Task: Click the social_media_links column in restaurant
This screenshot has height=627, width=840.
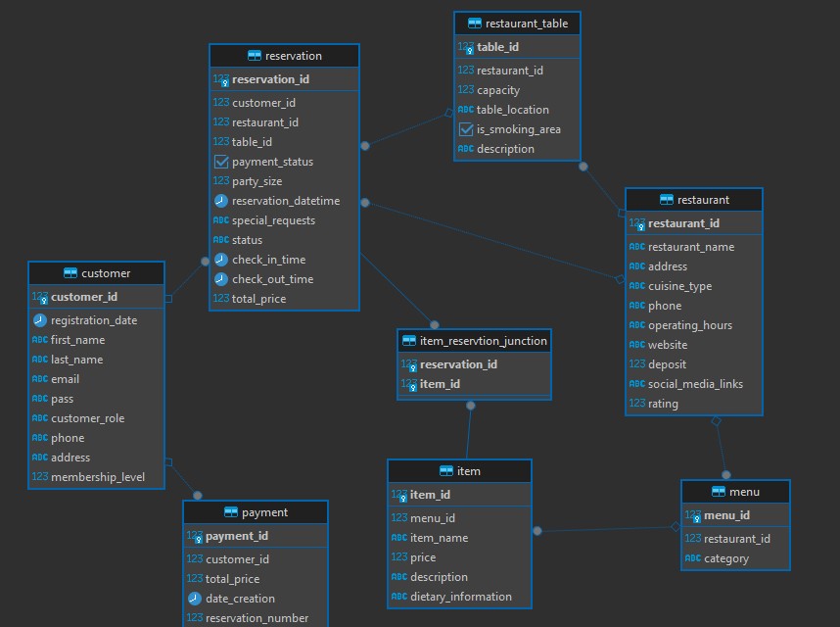Action: 695,384
